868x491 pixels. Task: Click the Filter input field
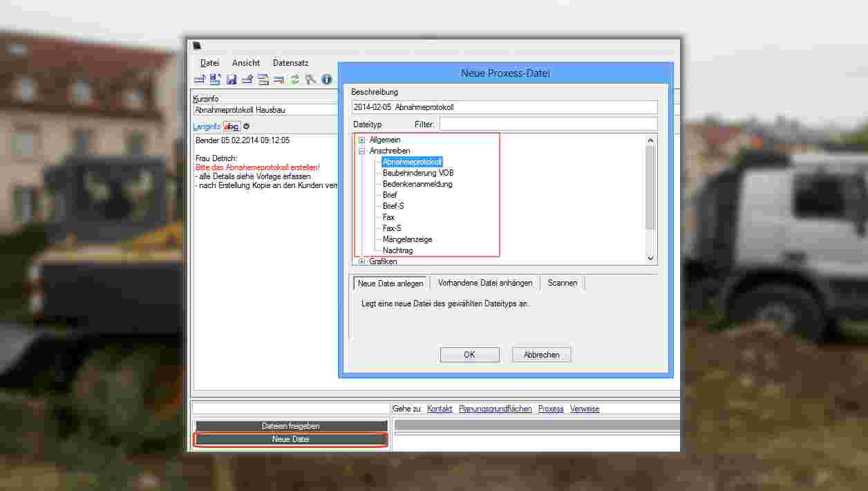pos(548,124)
